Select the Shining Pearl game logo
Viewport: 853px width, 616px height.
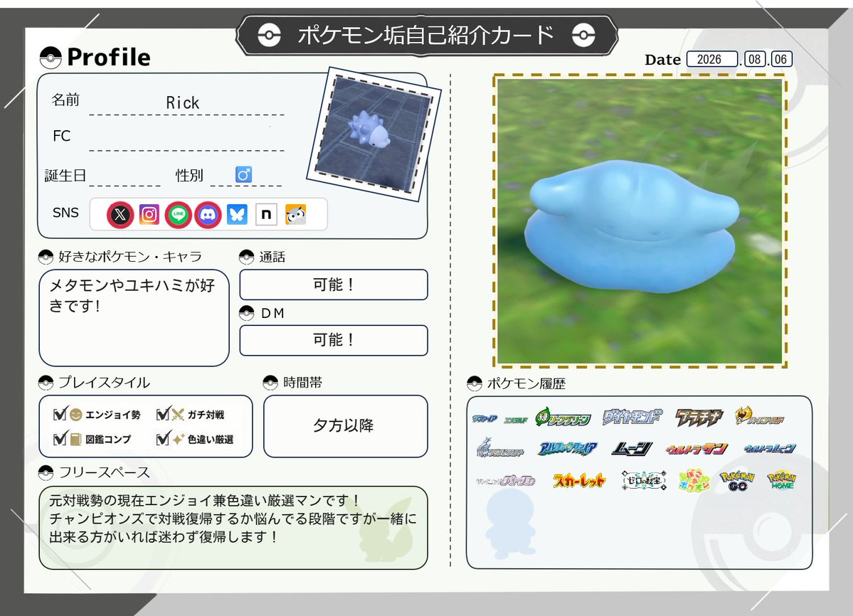point(506,481)
